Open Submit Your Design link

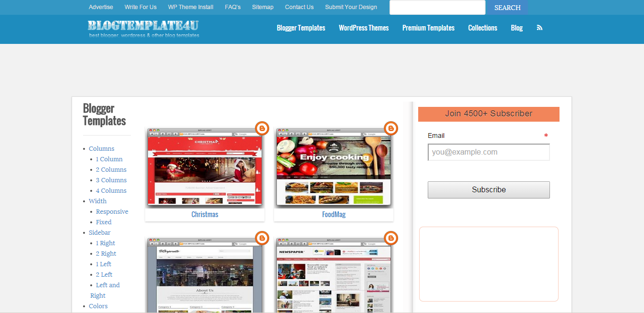351,7
